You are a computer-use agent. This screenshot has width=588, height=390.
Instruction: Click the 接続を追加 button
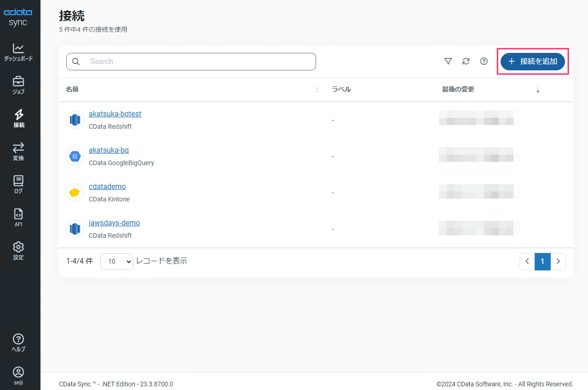[533, 61]
